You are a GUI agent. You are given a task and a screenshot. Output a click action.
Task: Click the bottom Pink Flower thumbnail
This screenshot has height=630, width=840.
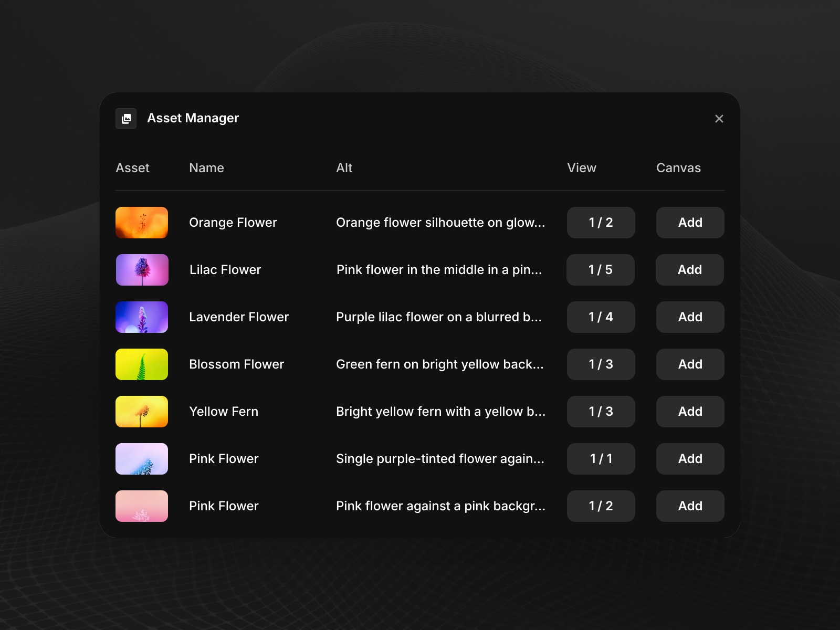142,506
